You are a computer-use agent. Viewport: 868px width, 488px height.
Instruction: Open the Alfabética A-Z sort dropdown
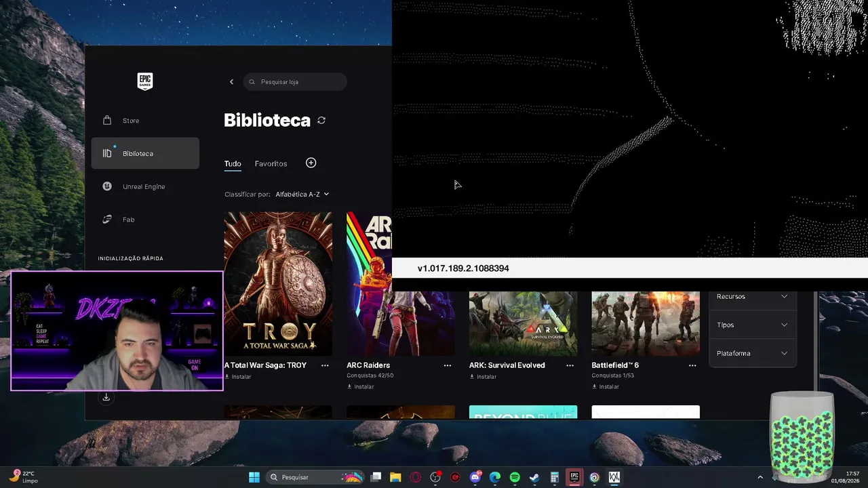point(302,195)
